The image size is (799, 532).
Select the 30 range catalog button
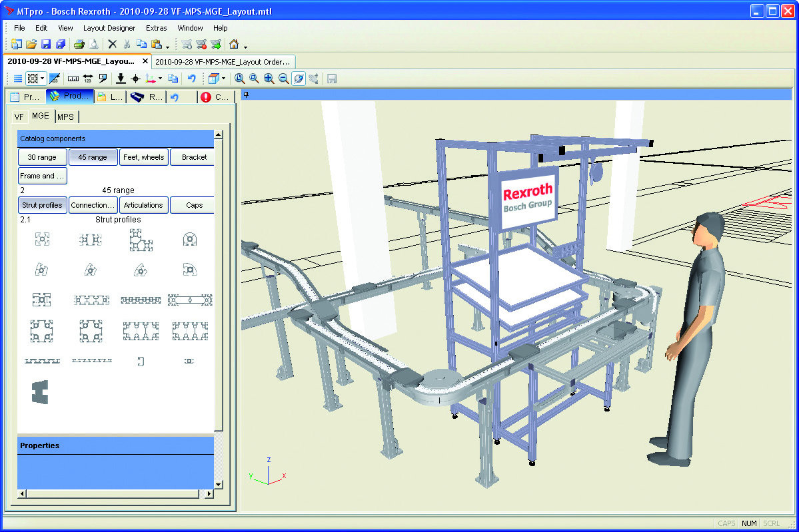click(42, 157)
